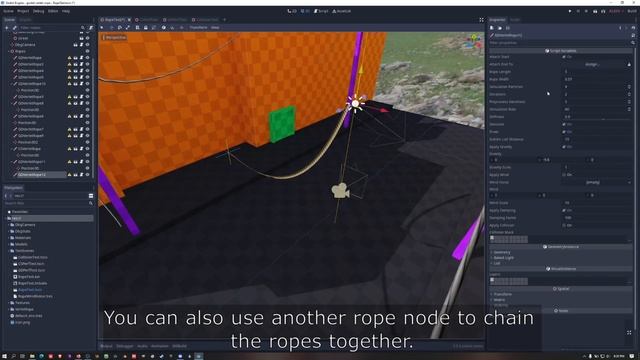Switch to the 2D workspace
Viewport: 640px width, 360px height.
click(292, 11)
